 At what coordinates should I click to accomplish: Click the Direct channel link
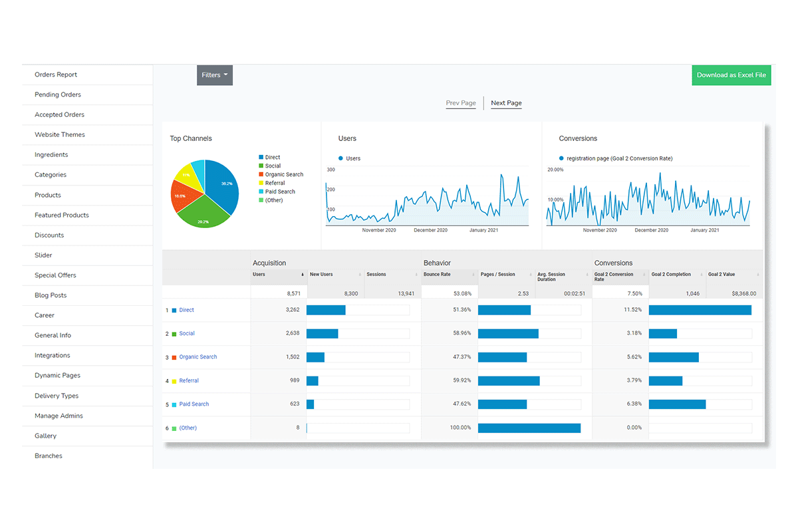pos(186,311)
